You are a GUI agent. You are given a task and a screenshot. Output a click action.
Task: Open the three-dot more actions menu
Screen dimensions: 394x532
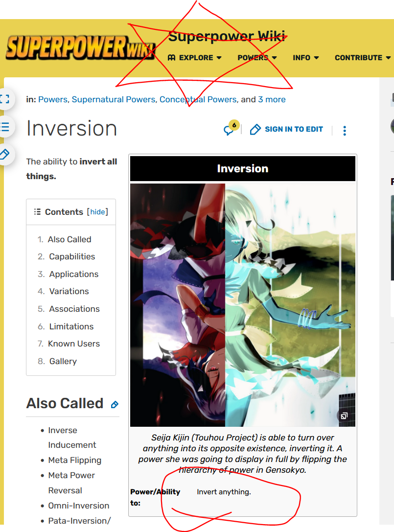(345, 131)
